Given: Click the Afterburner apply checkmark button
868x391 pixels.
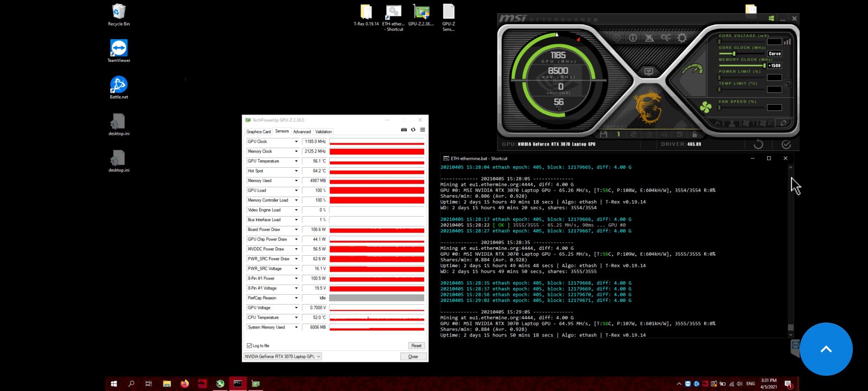Looking at the screenshot, I should 786,144.
